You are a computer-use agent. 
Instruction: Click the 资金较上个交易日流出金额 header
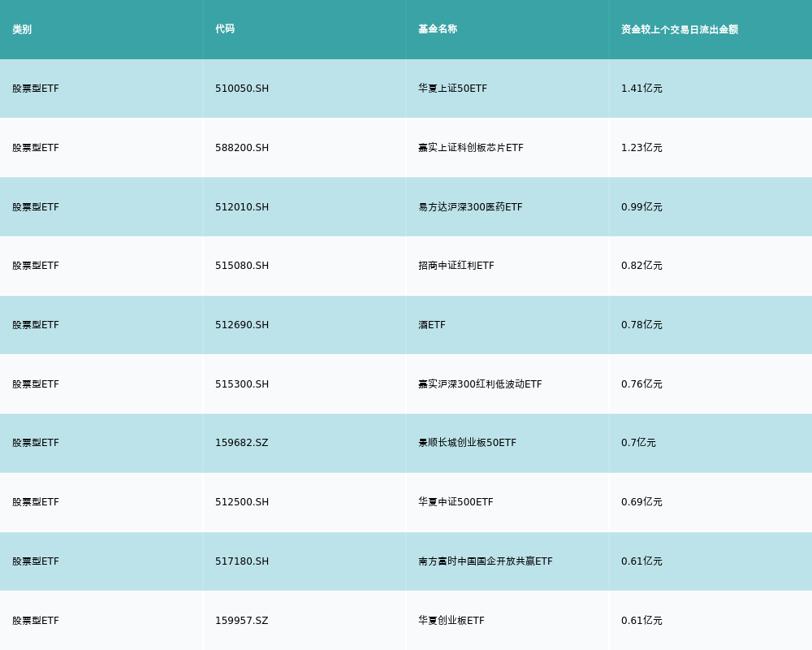pyautogui.click(x=680, y=29)
